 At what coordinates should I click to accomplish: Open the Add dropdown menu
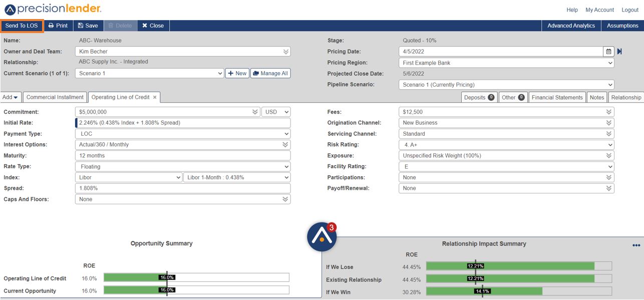10,97
